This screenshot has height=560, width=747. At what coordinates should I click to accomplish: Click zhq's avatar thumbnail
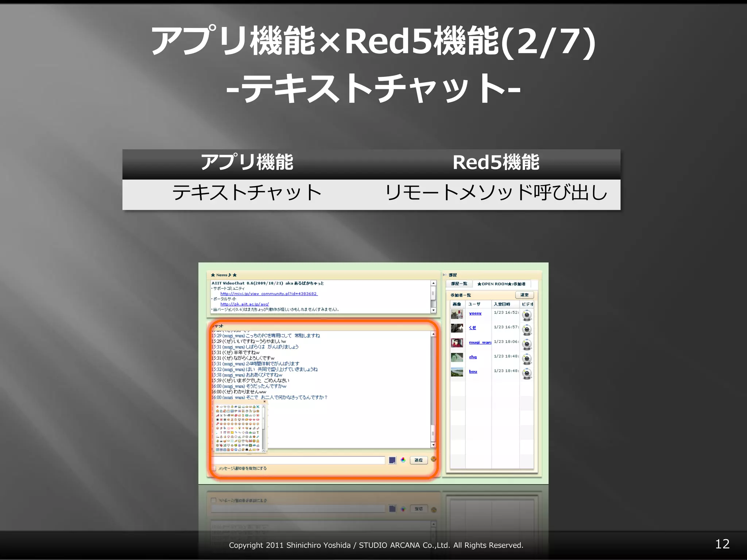click(457, 357)
